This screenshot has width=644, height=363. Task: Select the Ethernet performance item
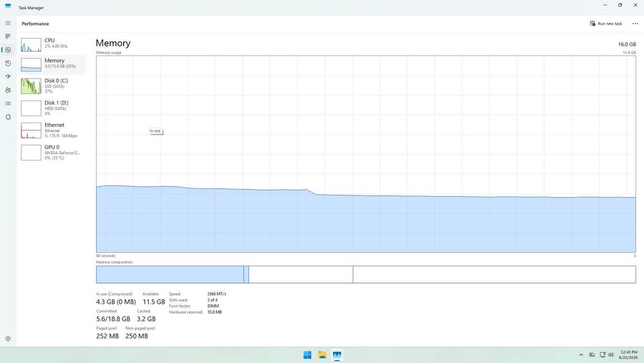pos(53,130)
